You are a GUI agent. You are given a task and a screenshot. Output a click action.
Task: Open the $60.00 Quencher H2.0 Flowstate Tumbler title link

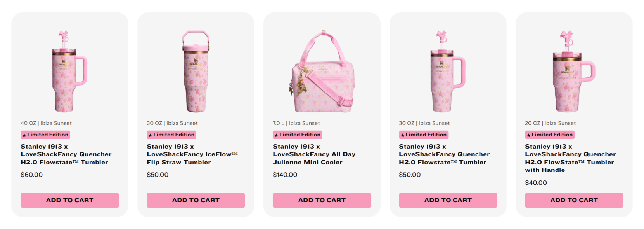click(66, 154)
